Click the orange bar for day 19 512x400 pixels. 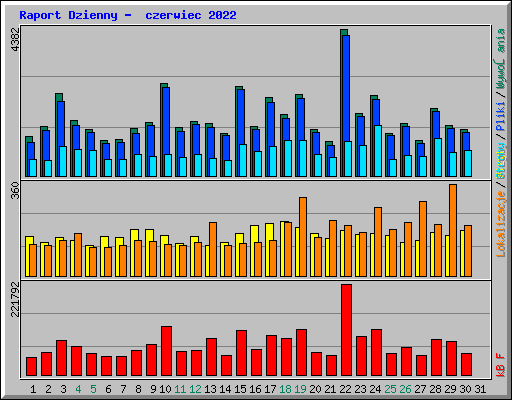tap(303, 237)
